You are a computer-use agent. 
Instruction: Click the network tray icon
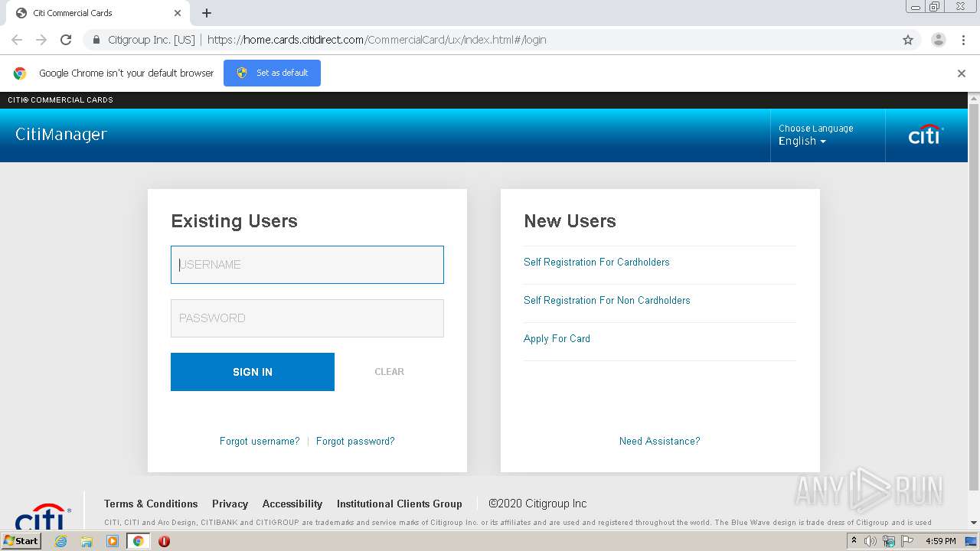(x=889, y=541)
